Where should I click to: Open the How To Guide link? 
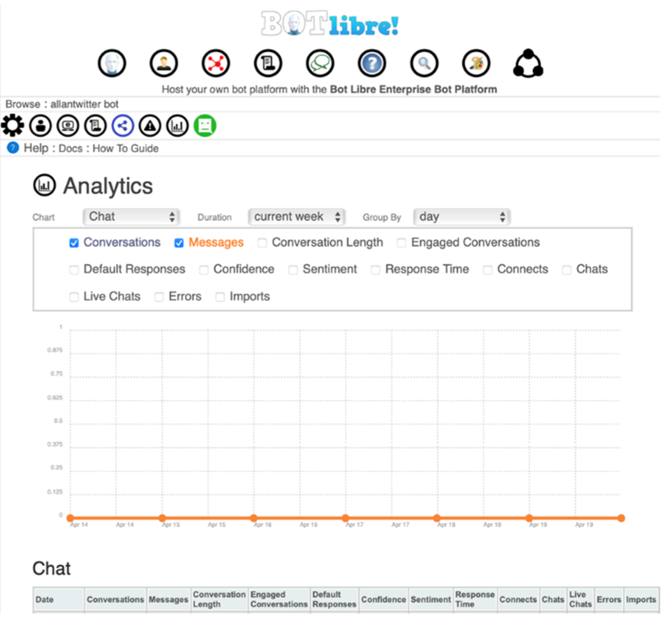tap(126, 149)
